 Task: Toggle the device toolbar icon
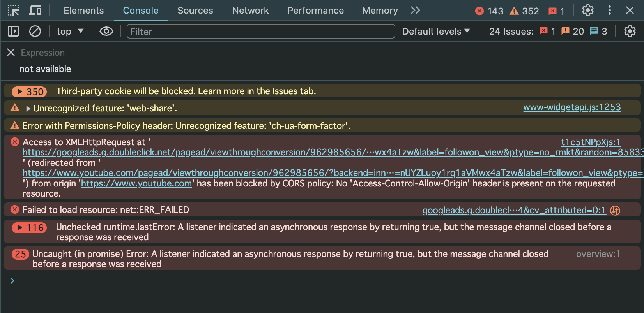[35, 11]
